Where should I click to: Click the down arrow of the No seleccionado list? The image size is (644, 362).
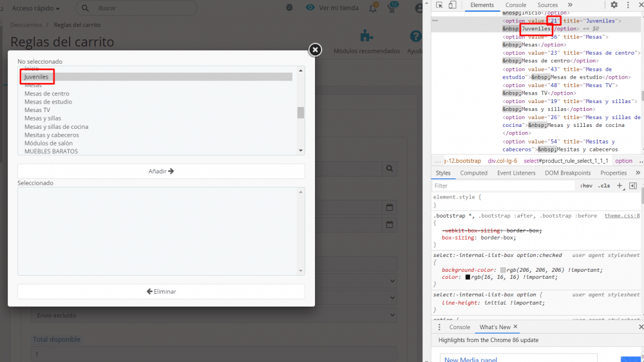tap(301, 150)
